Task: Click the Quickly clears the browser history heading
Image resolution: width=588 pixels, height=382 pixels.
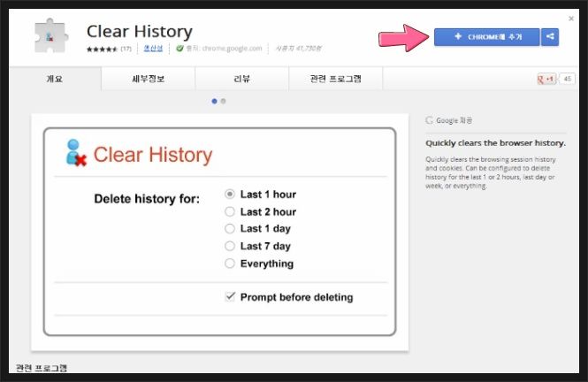Action: [x=495, y=143]
